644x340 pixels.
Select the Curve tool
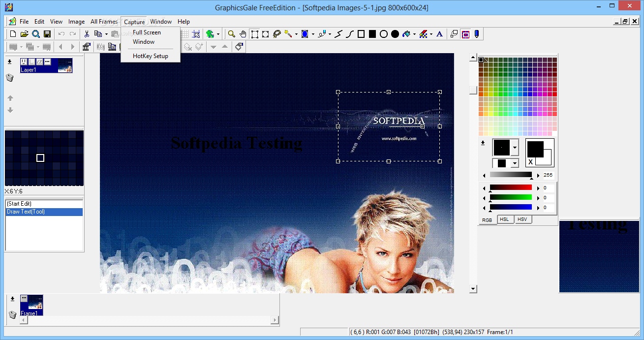click(350, 34)
